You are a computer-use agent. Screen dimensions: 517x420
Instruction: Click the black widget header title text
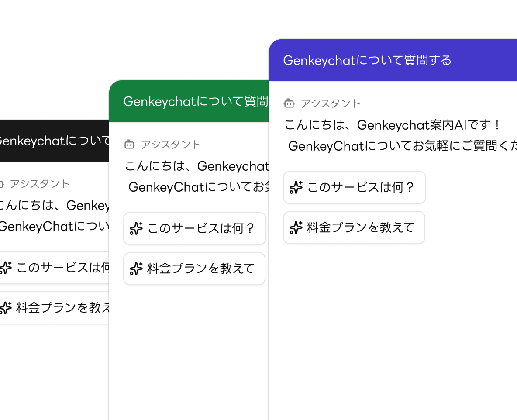(x=55, y=141)
